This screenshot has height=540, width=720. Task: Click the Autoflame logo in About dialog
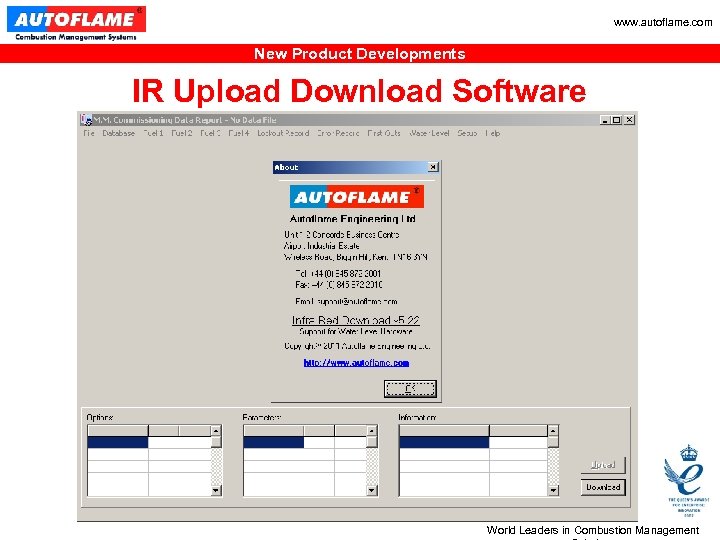pos(357,197)
